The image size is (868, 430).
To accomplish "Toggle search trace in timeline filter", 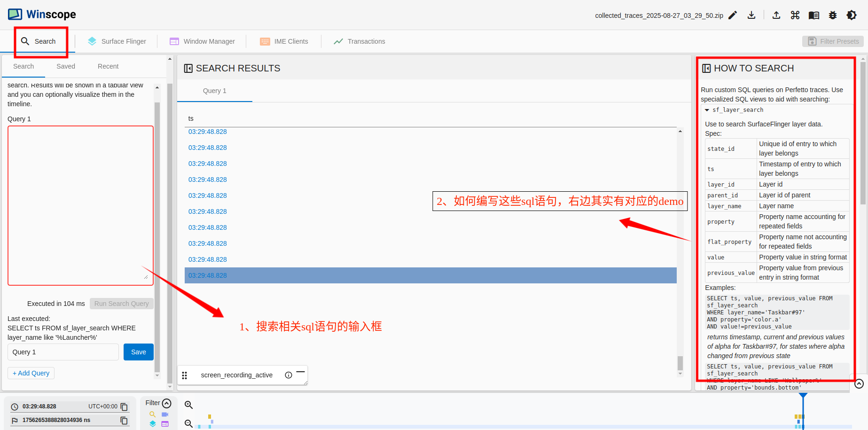I will click(x=153, y=414).
